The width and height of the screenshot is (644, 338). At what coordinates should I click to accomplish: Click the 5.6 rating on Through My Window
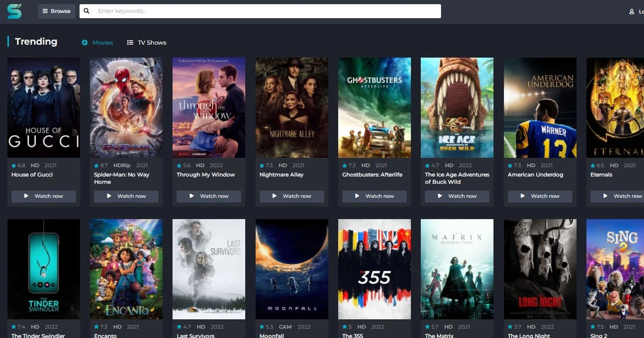click(184, 165)
